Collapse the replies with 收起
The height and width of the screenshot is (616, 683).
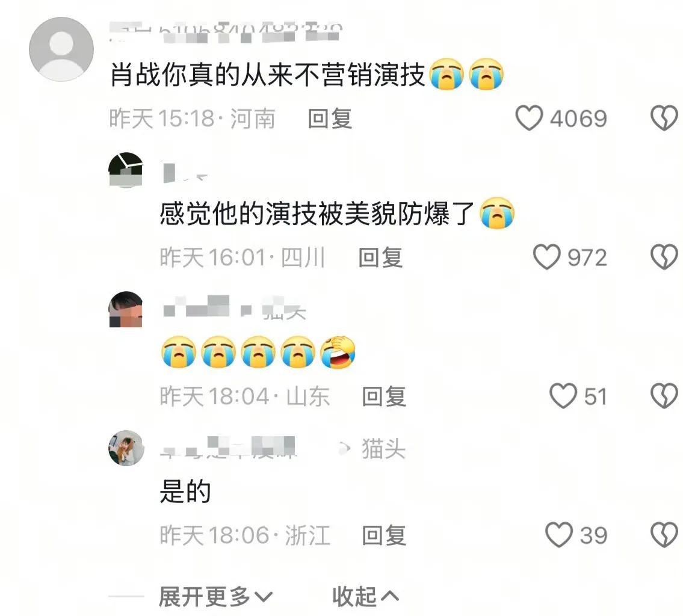click(x=365, y=596)
